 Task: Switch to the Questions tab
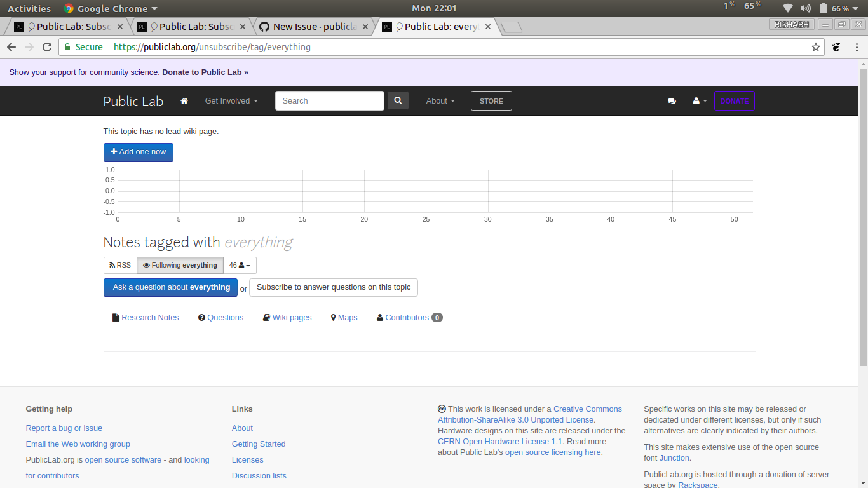(220, 318)
